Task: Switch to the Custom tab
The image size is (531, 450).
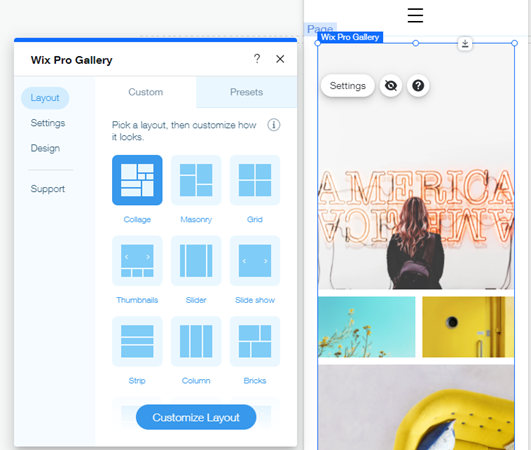Action: pos(146,92)
